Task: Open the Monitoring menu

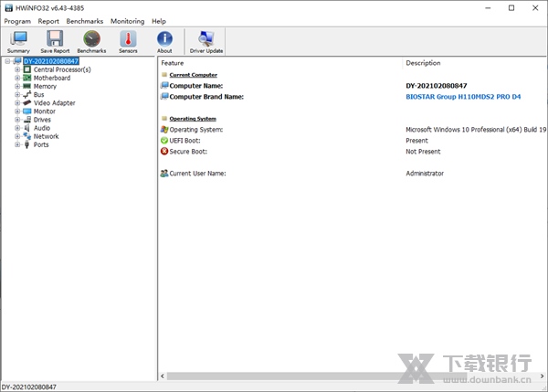Action: click(x=127, y=21)
